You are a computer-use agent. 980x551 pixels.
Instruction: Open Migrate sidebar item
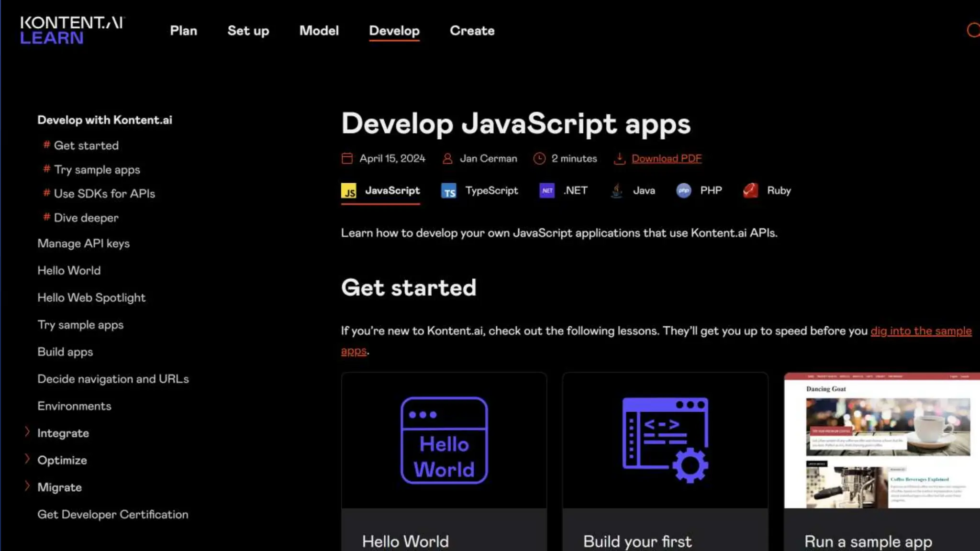(60, 487)
